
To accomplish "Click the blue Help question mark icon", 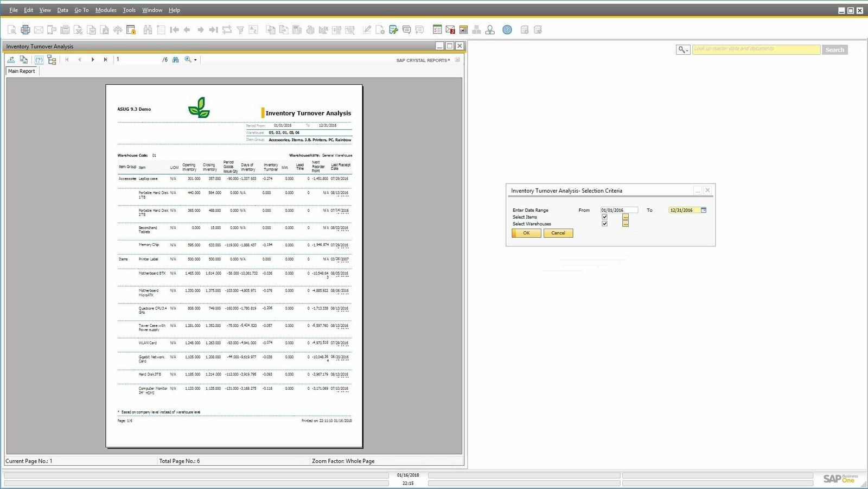I will pos(507,30).
